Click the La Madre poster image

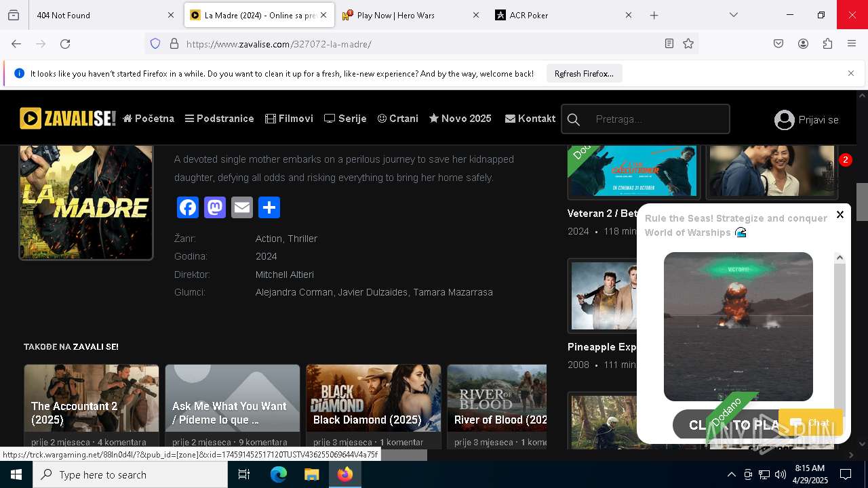(86, 201)
